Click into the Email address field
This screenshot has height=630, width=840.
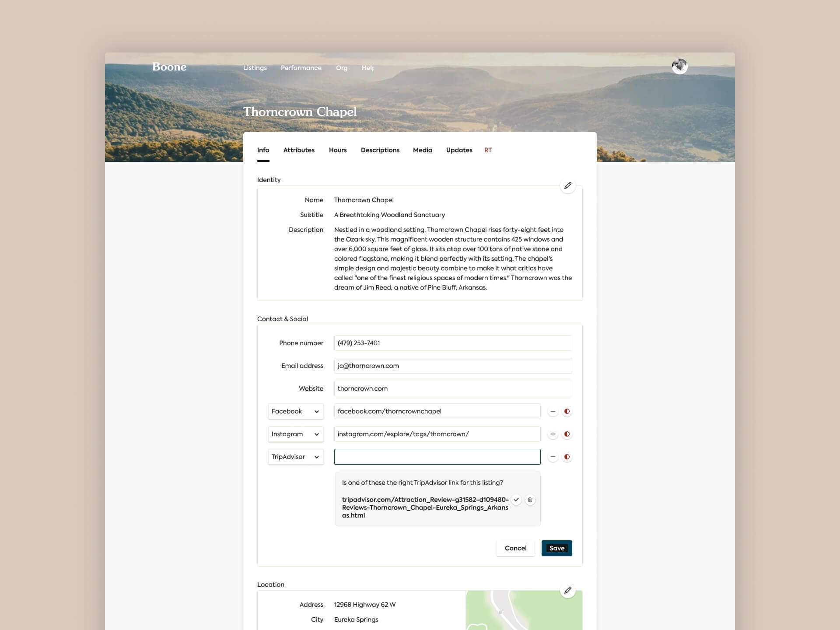[453, 366]
